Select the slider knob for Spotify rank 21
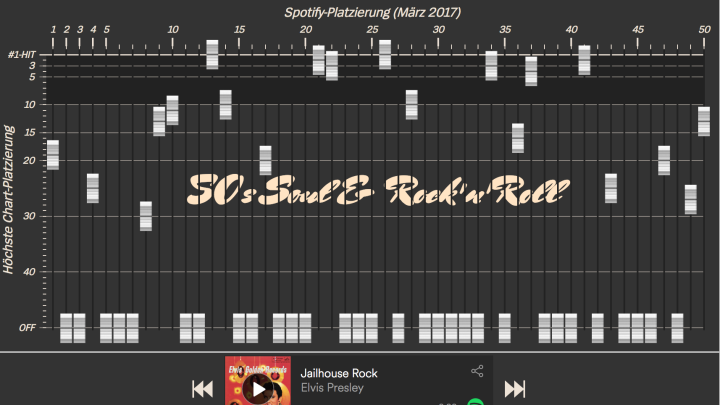Screen dimensions: 720x405 [319, 60]
